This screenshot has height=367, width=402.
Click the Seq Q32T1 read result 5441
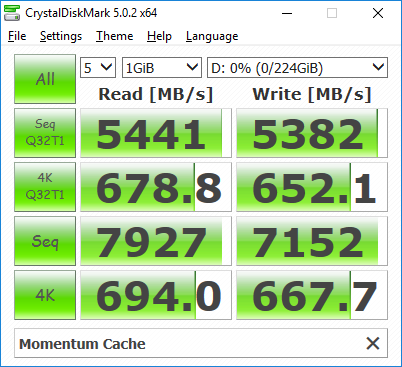point(156,133)
